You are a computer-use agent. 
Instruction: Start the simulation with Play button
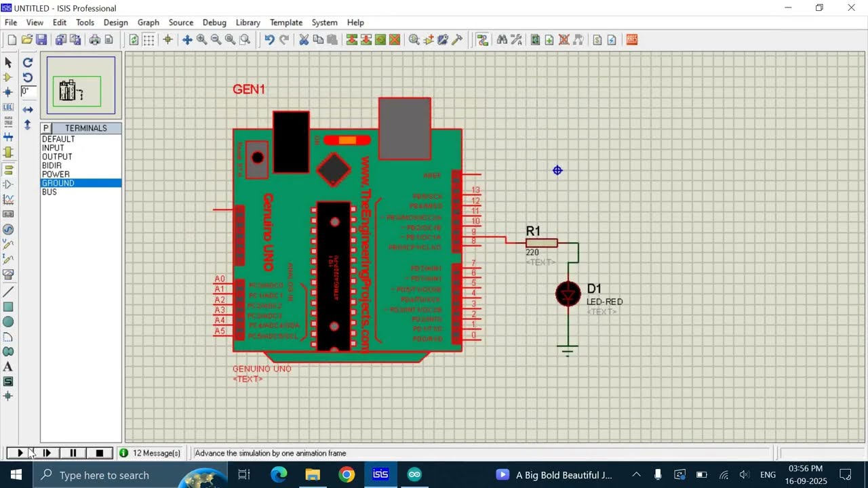[x=20, y=453]
